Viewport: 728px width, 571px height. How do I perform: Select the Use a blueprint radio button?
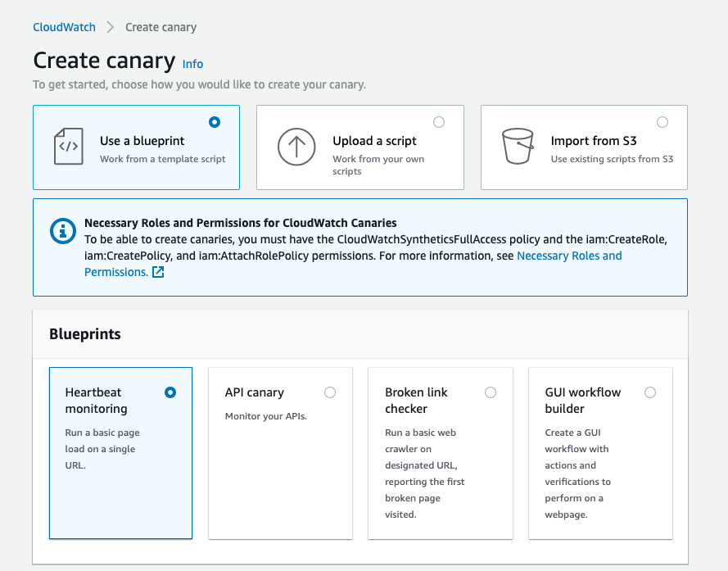click(215, 122)
